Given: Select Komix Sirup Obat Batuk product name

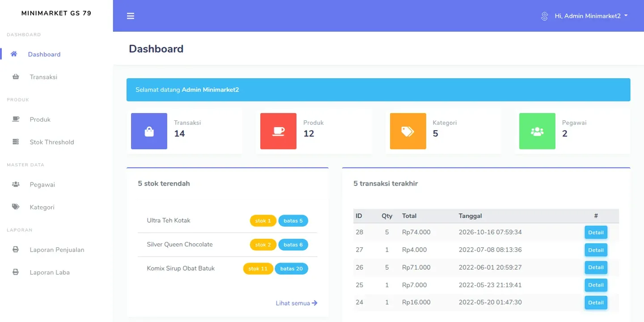Looking at the screenshot, I should [x=181, y=268].
